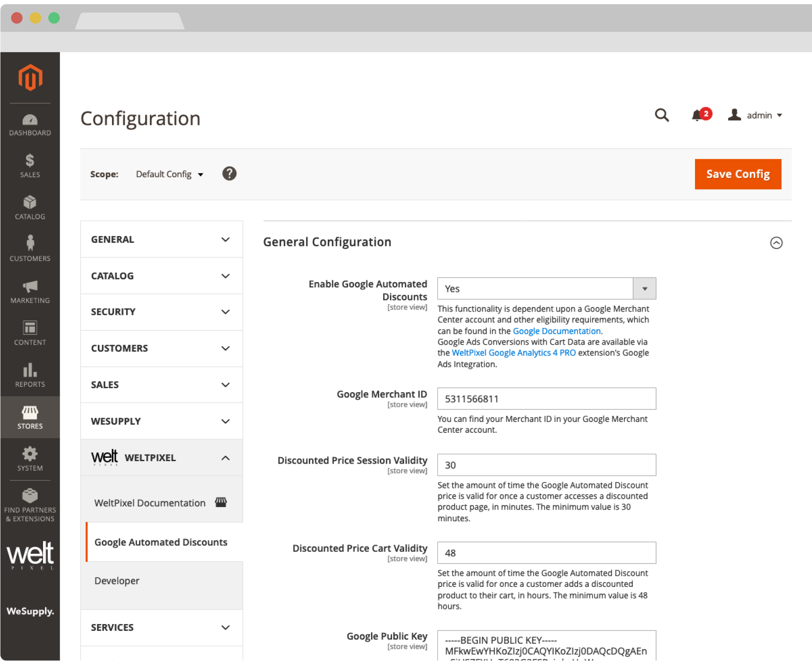812x665 pixels.
Task: Click into the Google Merchant ID field
Action: coord(546,399)
